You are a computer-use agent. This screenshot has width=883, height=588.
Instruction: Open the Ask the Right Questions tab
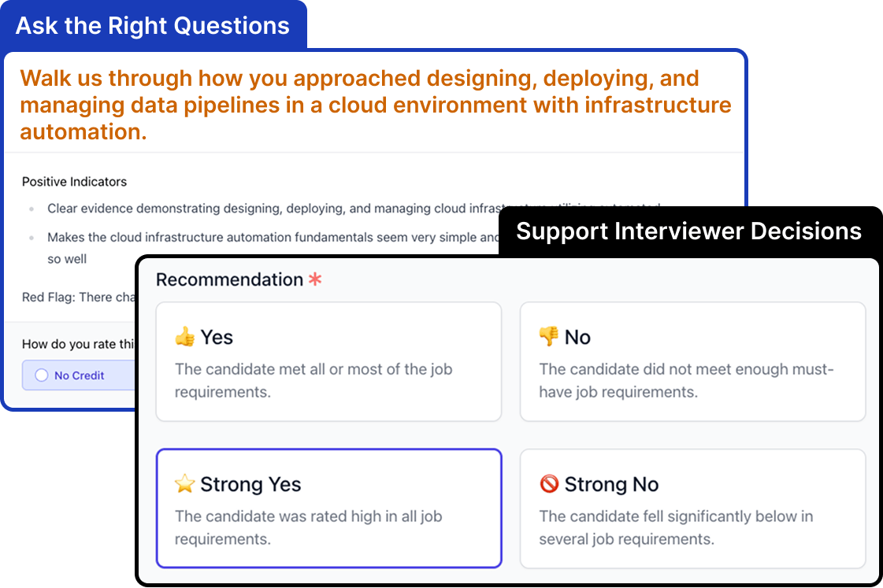[153, 25]
